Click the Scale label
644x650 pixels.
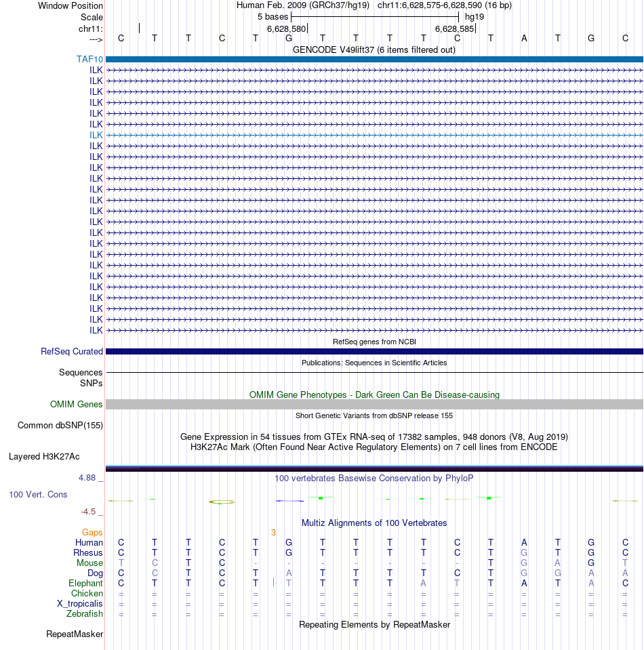coord(92,17)
